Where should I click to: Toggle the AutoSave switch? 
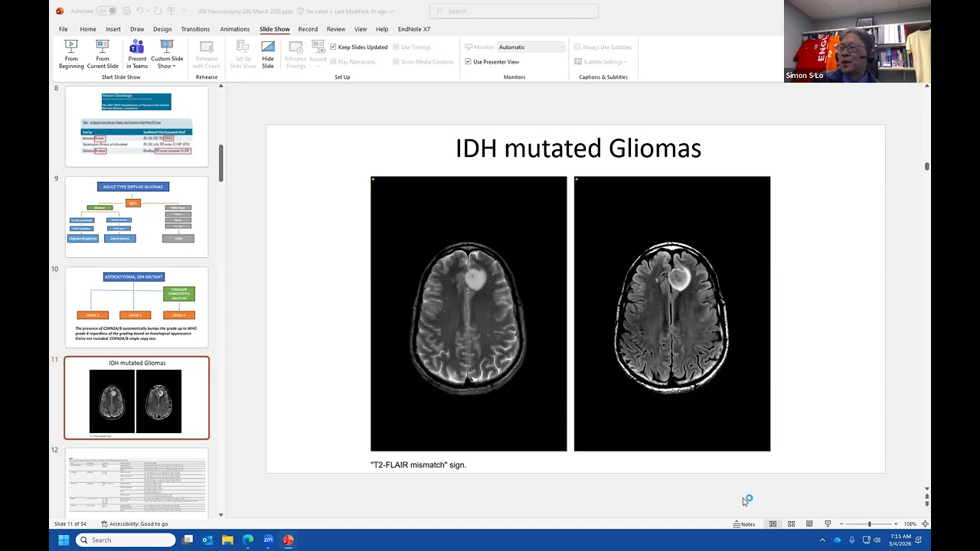pyautogui.click(x=106, y=11)
